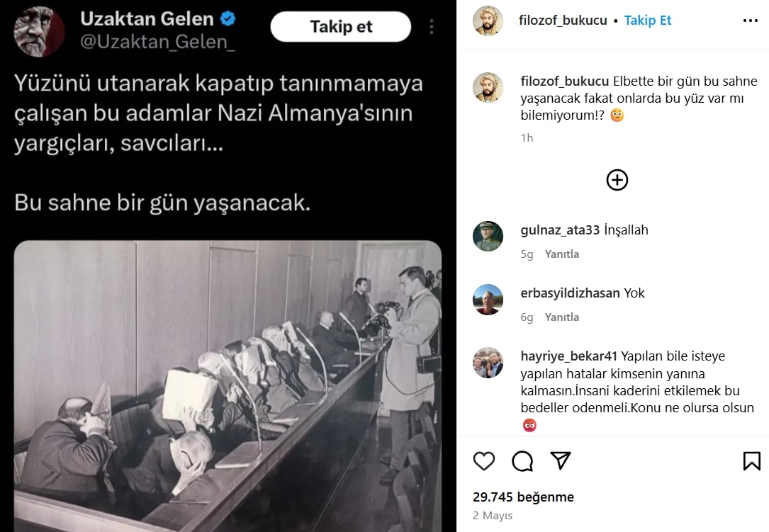The width and height of the screenshot is (769, 532).
Task: Open tweet's vertical dots menu
Action: tap(432, 27)
